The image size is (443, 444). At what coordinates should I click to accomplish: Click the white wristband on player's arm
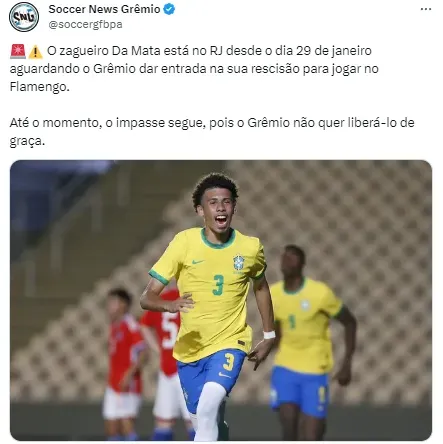(269, 334)
